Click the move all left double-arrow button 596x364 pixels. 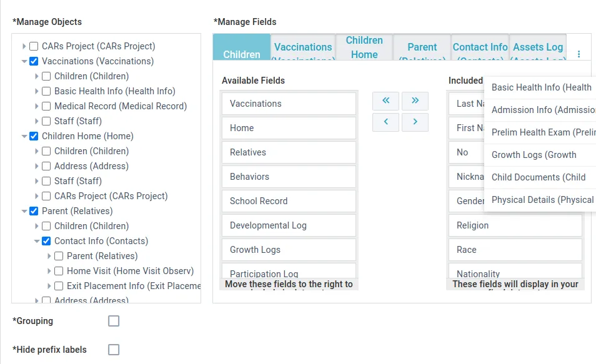click(385, 101)
